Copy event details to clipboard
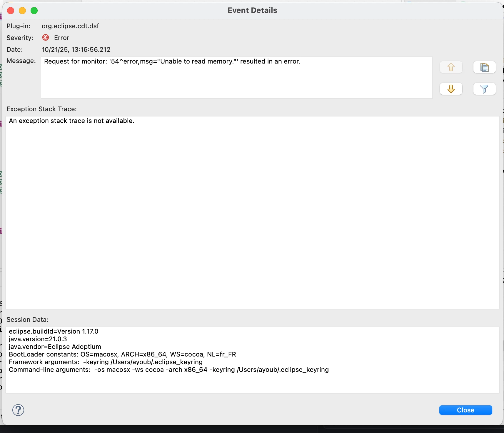Viewport: 504px width, 433px height. (484, 67)
